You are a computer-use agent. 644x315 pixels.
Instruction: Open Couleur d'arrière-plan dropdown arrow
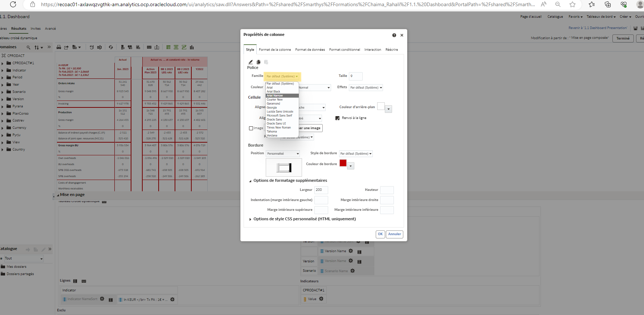[x=388, y=109]
